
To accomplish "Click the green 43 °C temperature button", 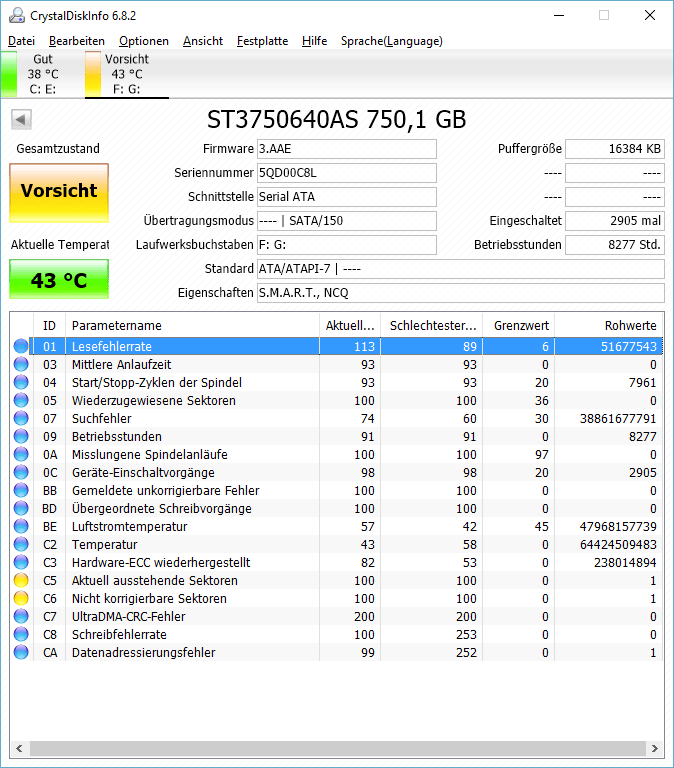I will 59,279.
